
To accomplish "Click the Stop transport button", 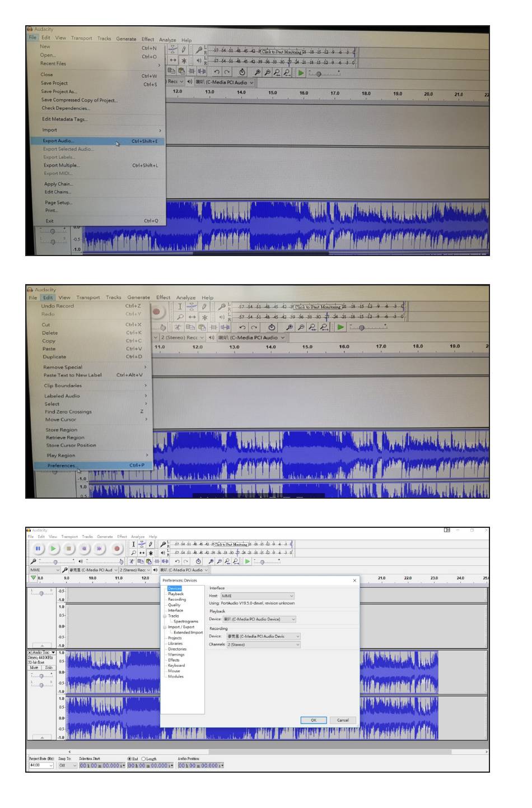I will [68, 549].
